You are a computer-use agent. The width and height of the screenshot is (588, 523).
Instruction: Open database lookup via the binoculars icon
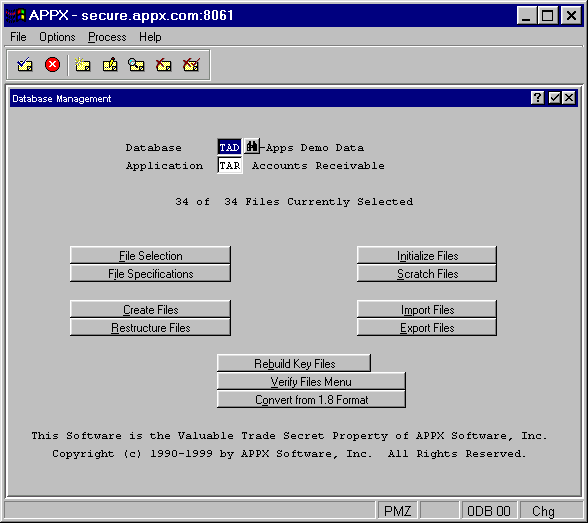(x=252, y=146)
